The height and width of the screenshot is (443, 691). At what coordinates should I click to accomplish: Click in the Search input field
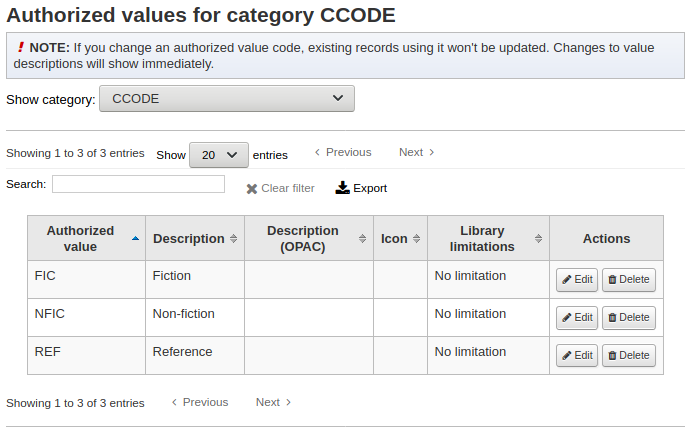pos(138,185)
